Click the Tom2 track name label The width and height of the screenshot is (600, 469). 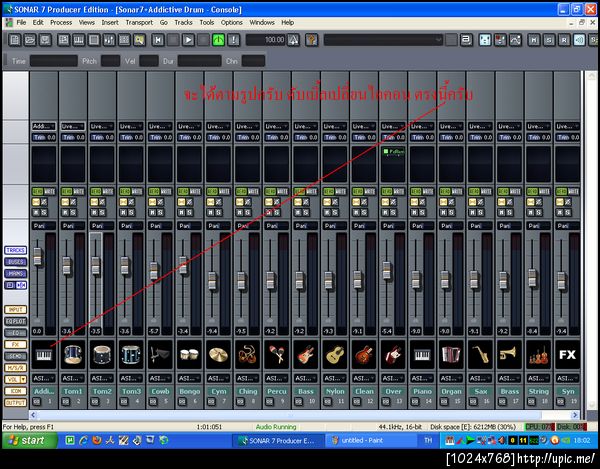coord(102,391)
